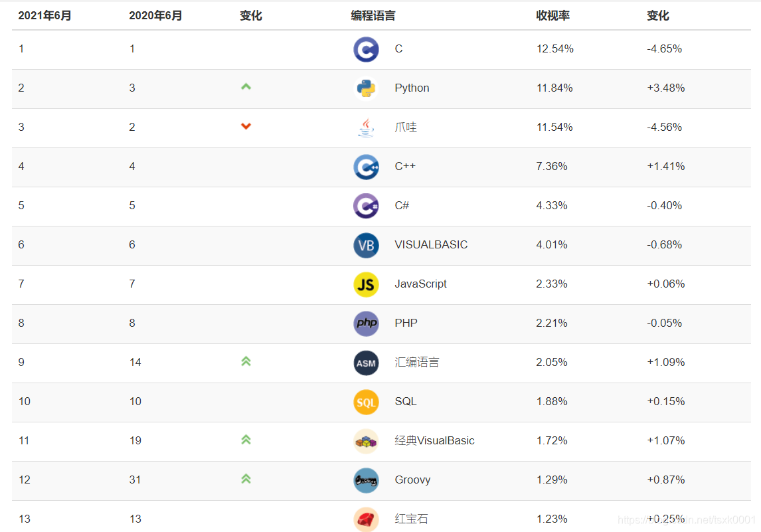Click the 4.01% rating value

551,244
